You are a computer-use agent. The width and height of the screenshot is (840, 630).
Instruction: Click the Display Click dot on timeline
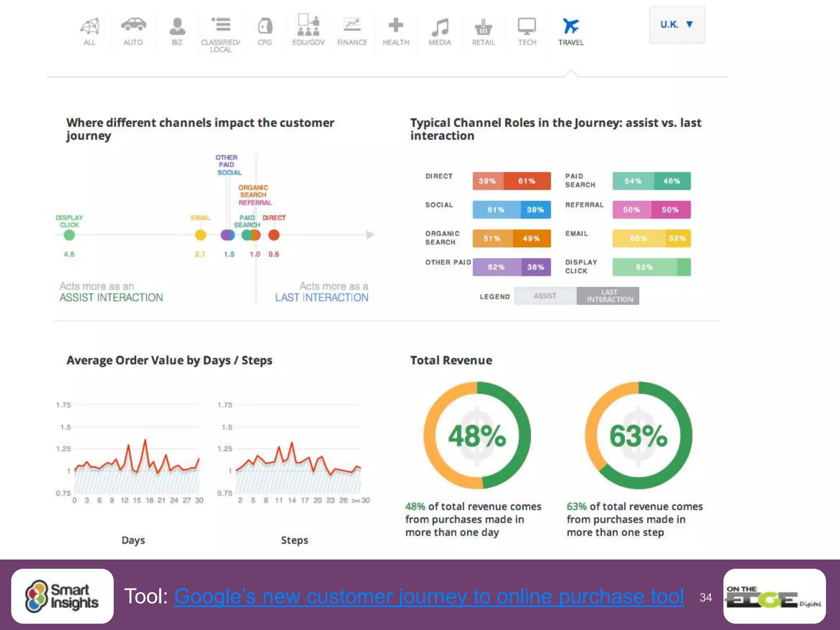click(69, 235)
